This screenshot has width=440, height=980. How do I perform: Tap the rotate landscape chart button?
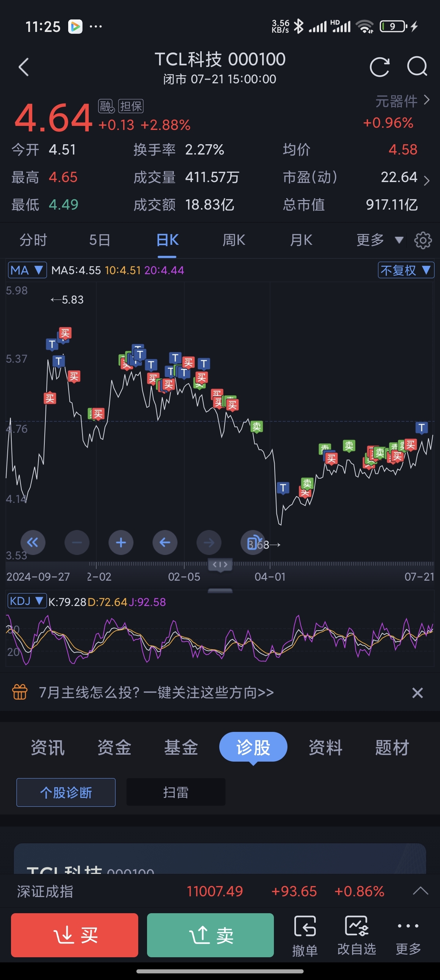253,542
